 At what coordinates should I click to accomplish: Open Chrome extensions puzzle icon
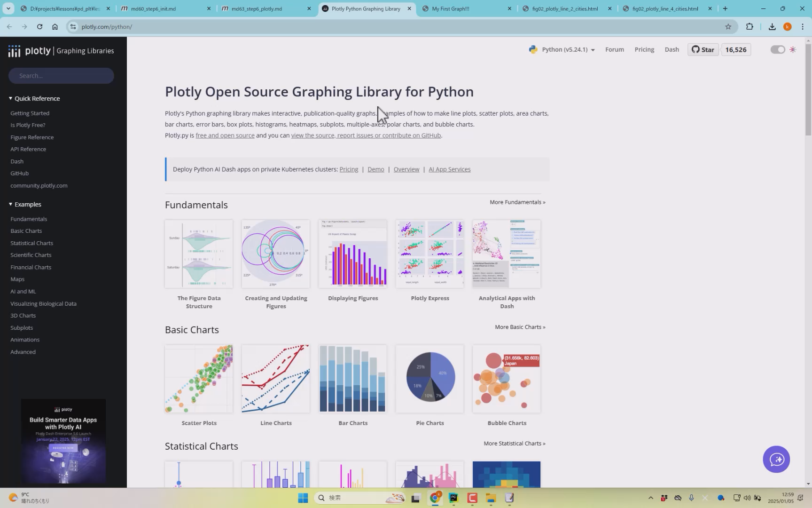(x=750, y=27)
